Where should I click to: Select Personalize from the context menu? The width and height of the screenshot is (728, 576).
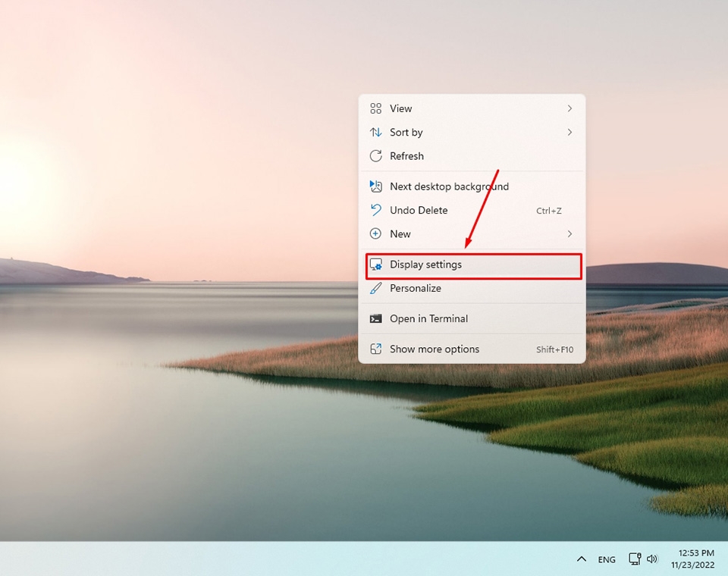pyautogui.click(x=415, y=288)
